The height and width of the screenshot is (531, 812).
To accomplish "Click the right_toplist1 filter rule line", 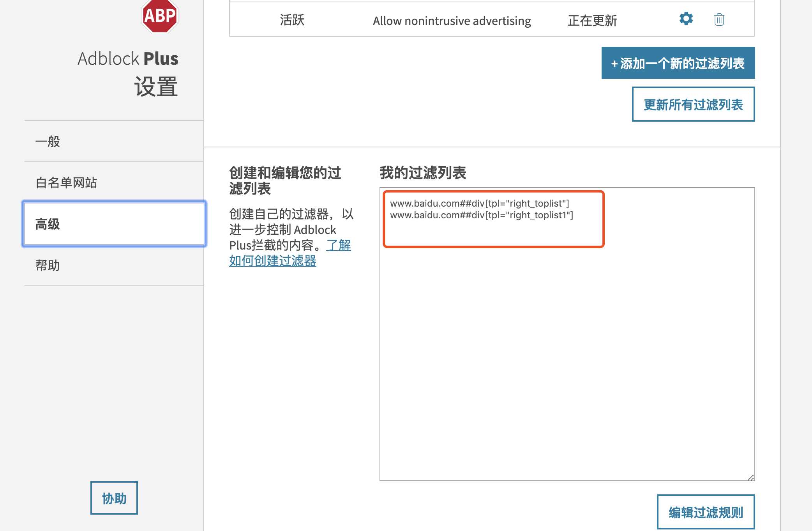I will point(482,215).
